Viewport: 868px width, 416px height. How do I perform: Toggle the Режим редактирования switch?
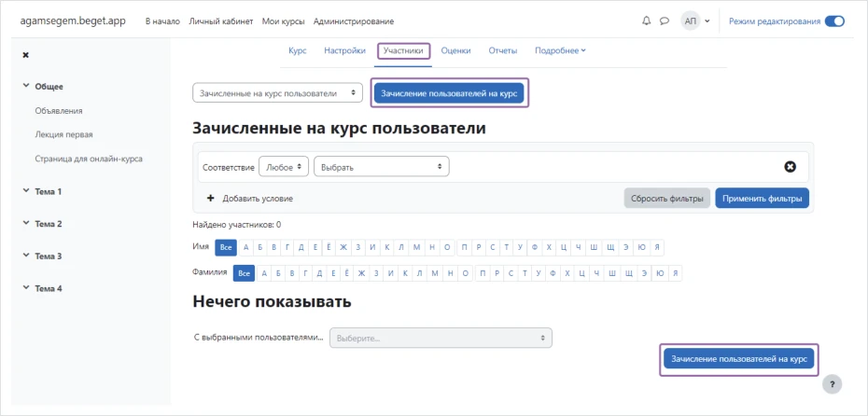pos(834,21)
